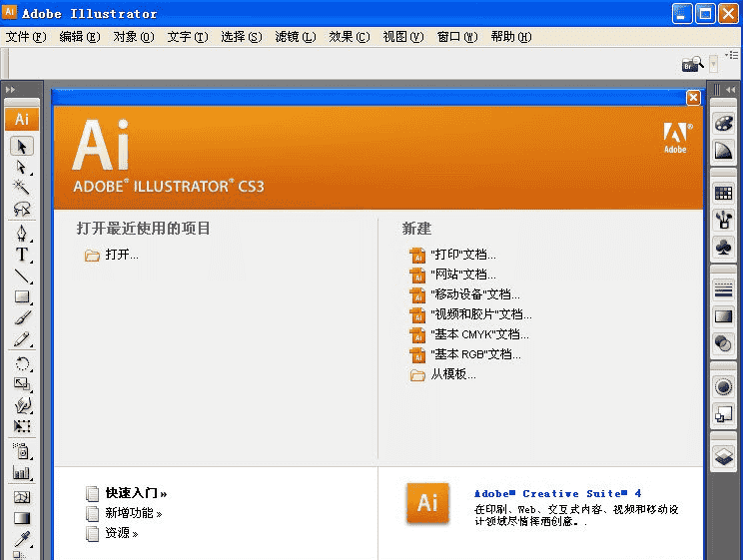Expand the toolbox with double-arrow
The width and height of the screenshot is (743, 560).
click(x=10, y=90)
